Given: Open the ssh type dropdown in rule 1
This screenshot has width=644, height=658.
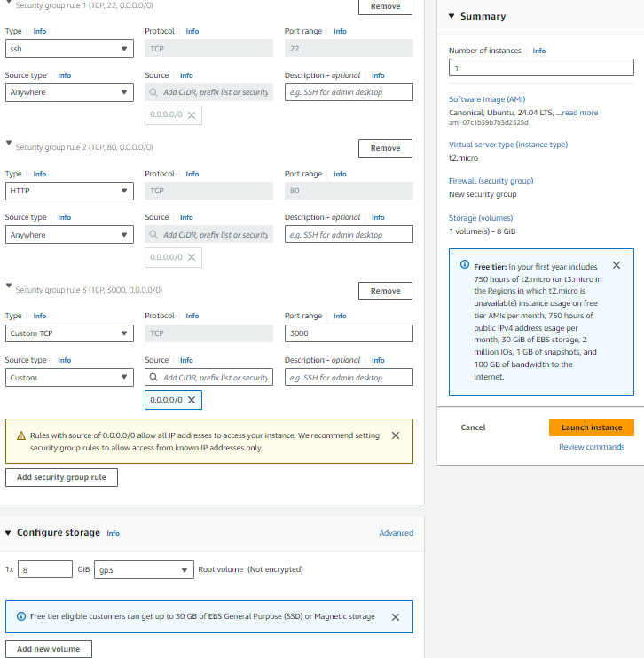Looking at the screenshot, I should click(70, 49).
